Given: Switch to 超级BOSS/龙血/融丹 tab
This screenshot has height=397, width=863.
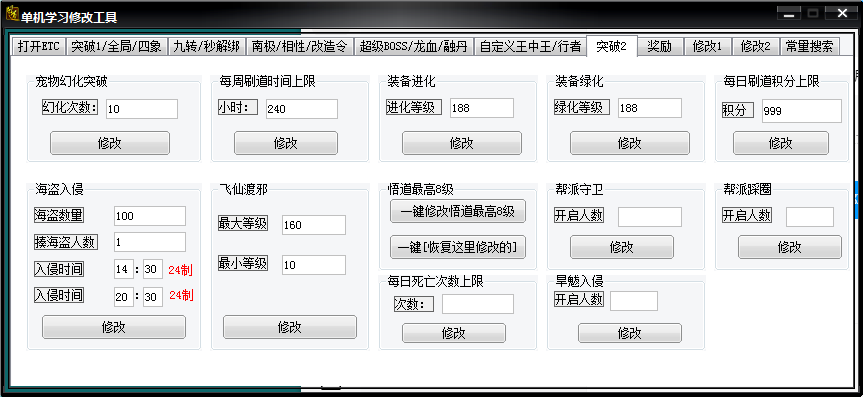Looking at the screenshot, I should coord(413,46).
